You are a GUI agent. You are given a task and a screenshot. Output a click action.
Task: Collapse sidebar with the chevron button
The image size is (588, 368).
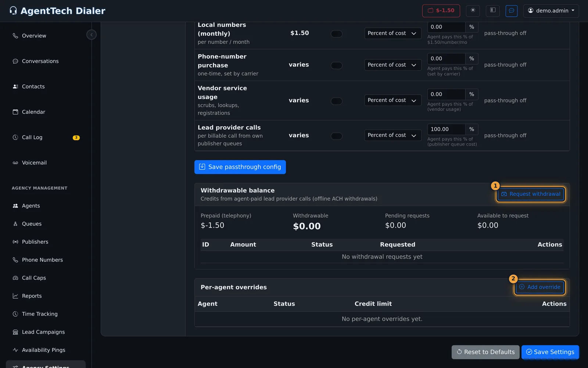click(92, 35)
